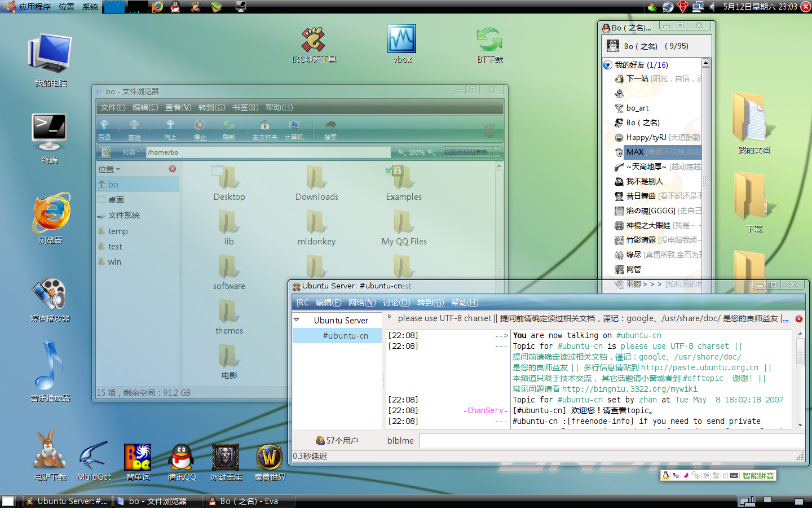Screen dimensions: 812x508
Task: Toggle full/half moon icon in input bar
Action: click(686, 476)
